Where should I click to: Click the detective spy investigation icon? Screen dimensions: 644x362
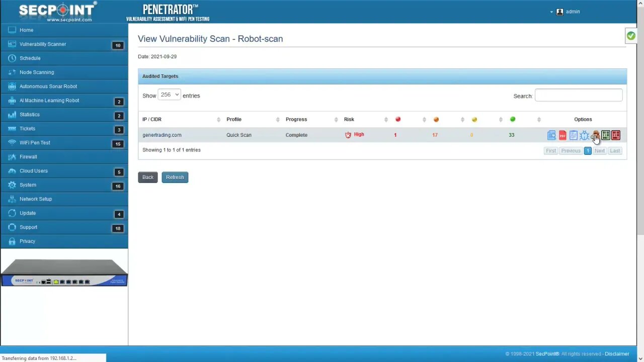click(595, 135)
